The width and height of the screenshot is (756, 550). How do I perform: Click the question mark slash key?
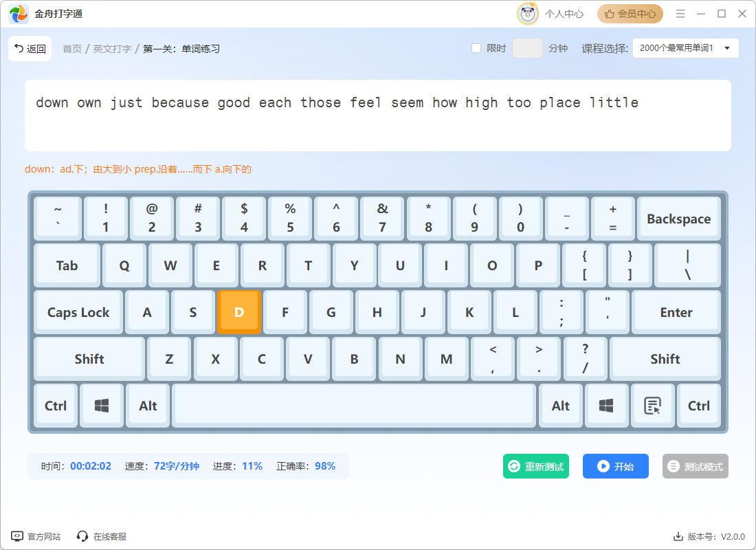(x=585, y=359)
